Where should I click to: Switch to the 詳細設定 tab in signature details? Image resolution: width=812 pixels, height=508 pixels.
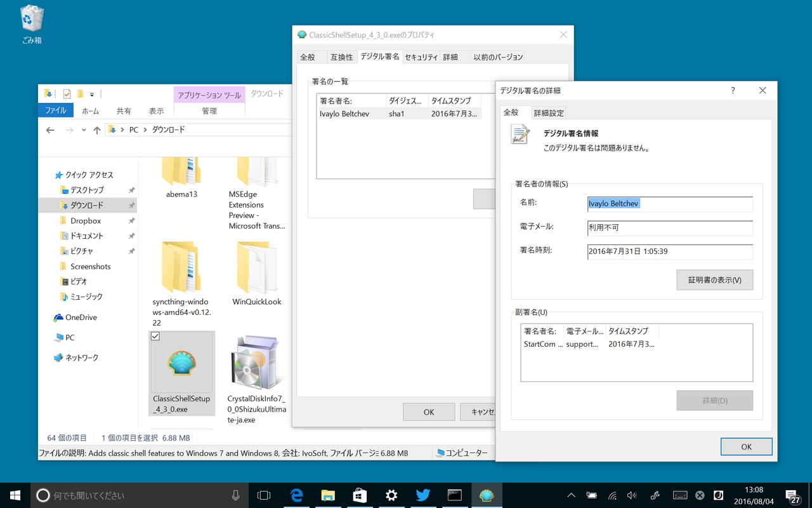click(549, 112)
